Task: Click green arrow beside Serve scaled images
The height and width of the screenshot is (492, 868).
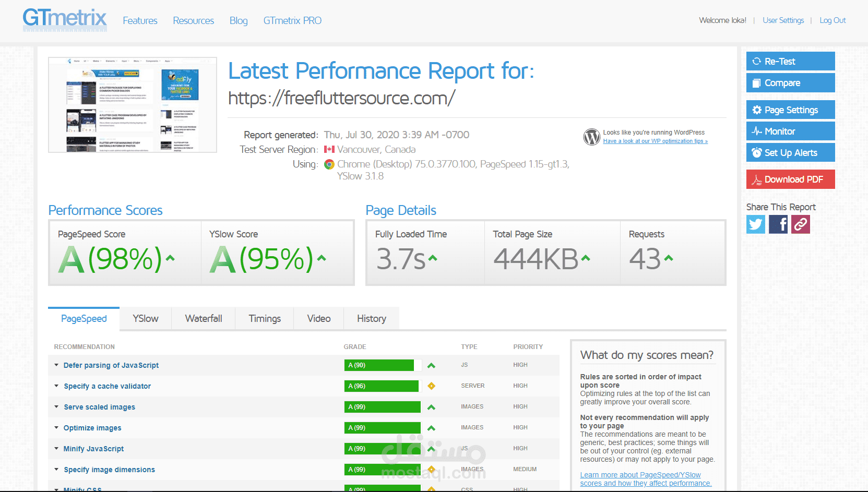Action: [431, 407]
